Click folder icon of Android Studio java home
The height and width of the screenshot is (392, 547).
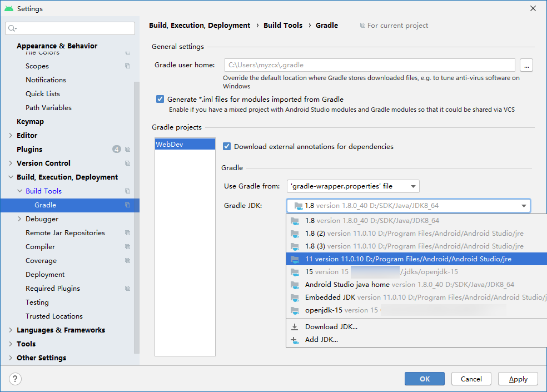click(295, 285)
